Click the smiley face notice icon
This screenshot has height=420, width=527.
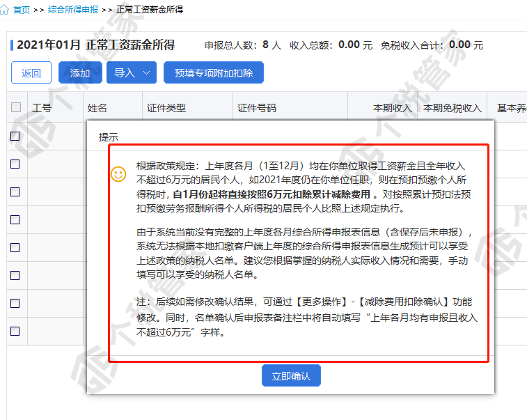pyautogui.click(x=118, y=174)
